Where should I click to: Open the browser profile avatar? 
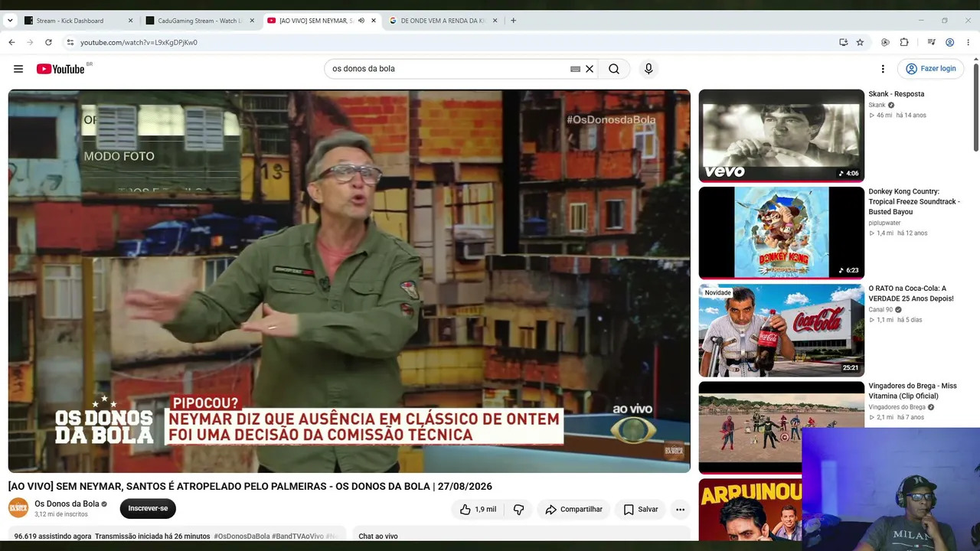949,42
